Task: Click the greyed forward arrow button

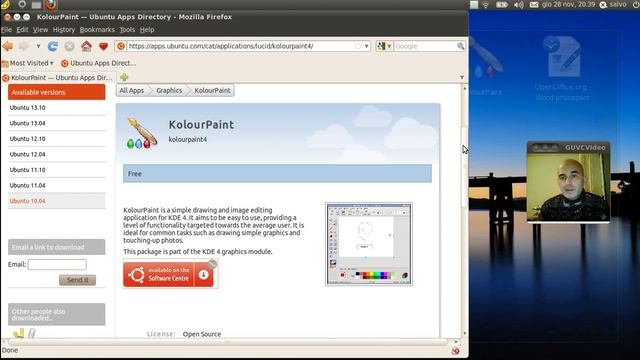Action: click(24, 46)
